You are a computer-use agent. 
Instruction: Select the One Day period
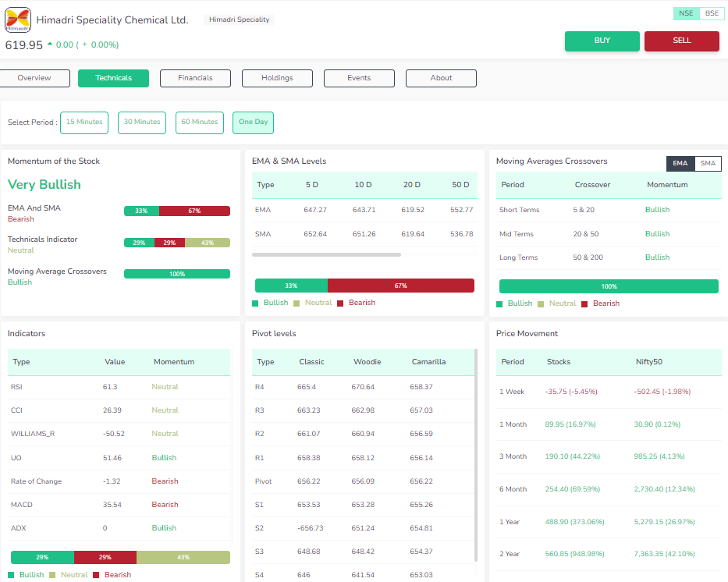tap(253, 122)
